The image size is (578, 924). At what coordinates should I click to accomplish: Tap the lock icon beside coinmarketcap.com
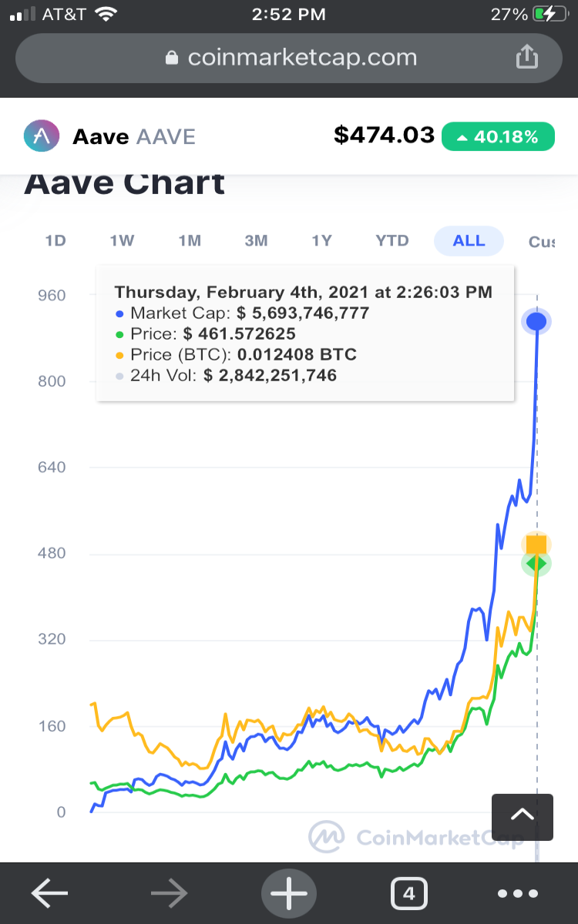pyautogui.click(x=173, y=58)
